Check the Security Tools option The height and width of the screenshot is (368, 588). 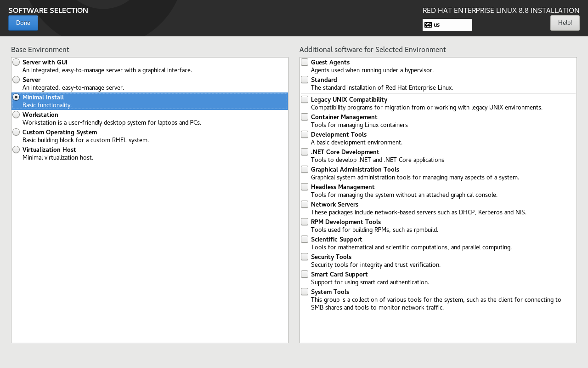tap(305, 257)
